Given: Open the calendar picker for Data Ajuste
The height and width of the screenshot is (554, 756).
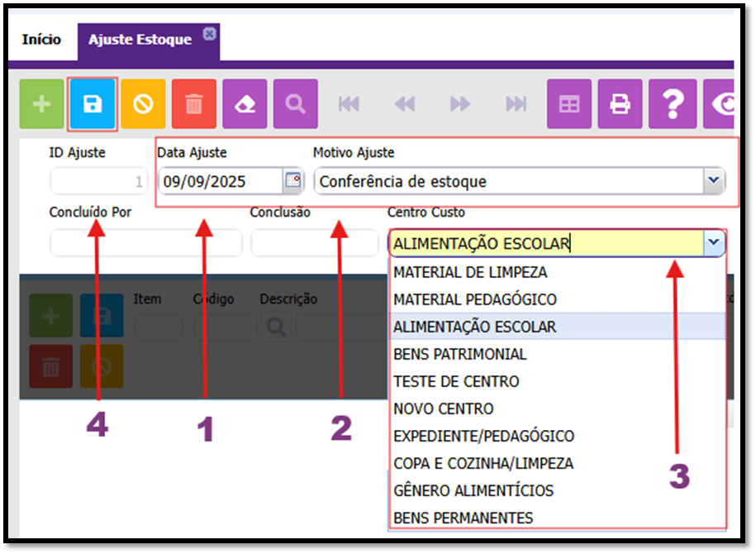Looking at the screenshot, I should (292, 181).
